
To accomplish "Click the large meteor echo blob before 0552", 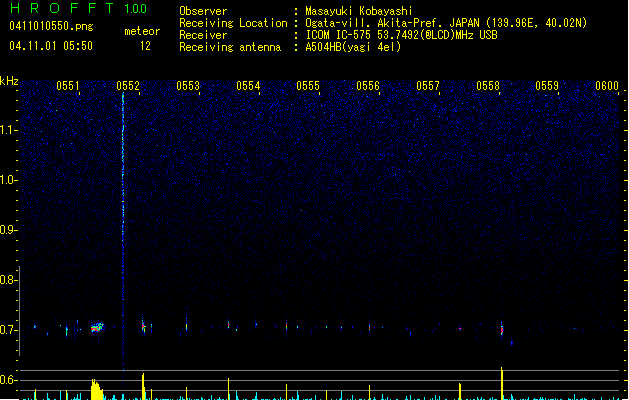I will click(x=97, y=327).
